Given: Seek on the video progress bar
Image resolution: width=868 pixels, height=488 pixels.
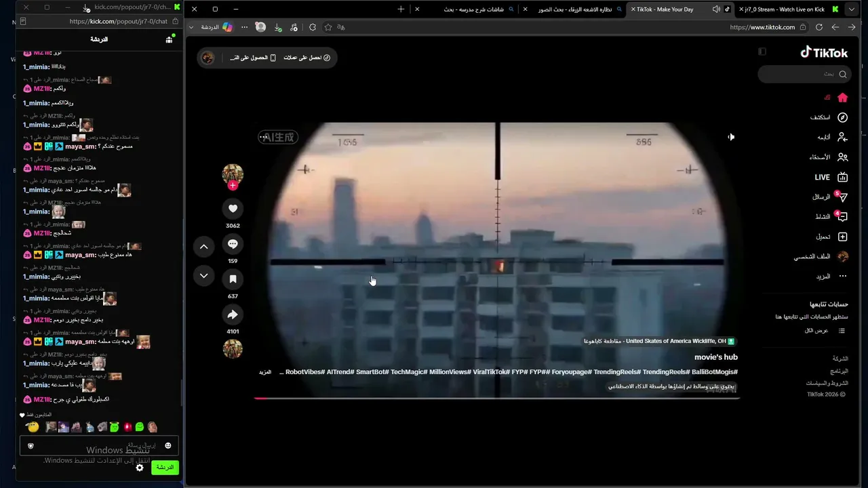Looking at the screenshot, I should [496, 398].
